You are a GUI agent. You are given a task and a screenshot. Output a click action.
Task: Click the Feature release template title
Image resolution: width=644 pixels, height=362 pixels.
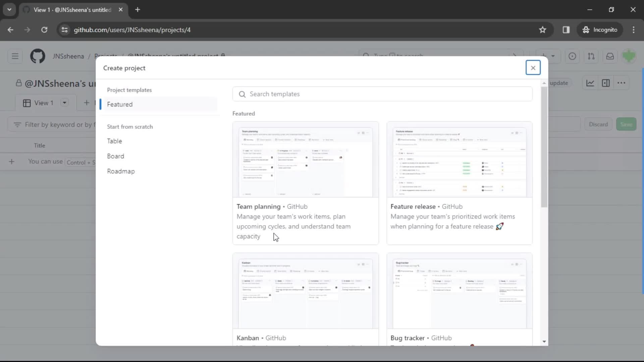click(x=413, y=207)
